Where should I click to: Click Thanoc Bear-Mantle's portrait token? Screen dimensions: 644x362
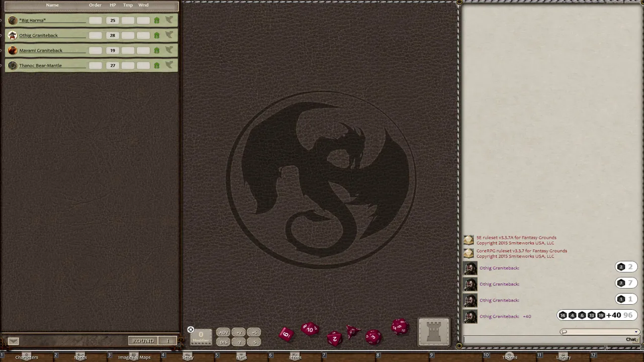pos(13,65)
